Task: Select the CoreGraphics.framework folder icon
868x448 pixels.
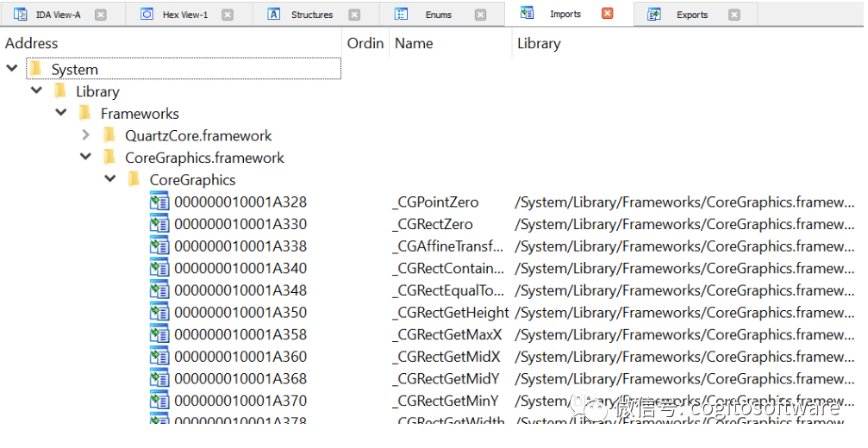Action: coord(109,157)
